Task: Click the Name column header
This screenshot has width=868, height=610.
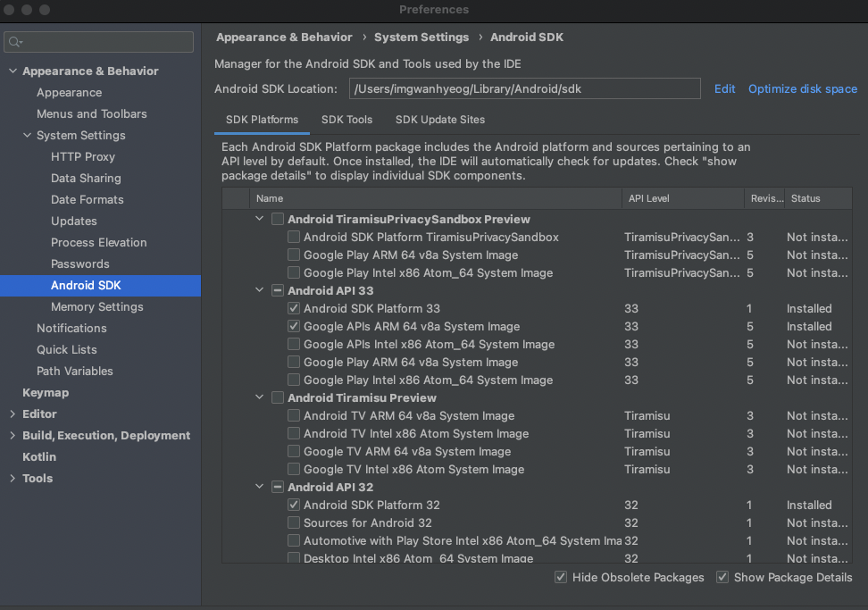Action: tap(436, 198)
